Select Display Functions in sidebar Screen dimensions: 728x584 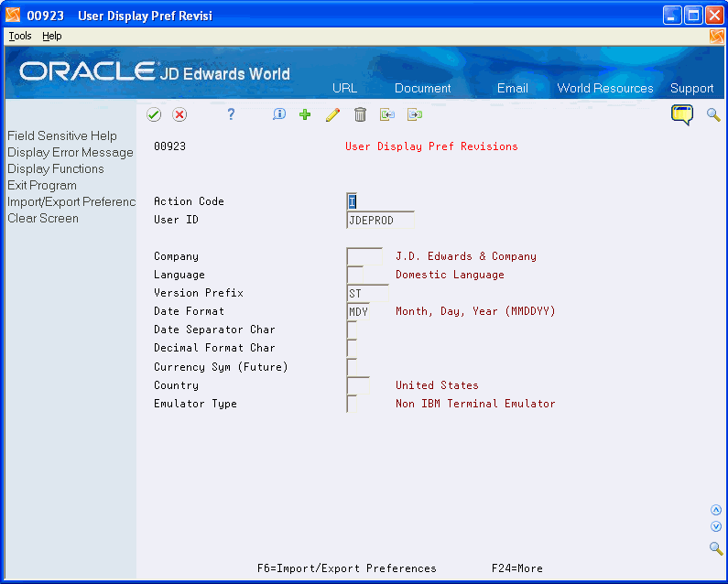56,169
